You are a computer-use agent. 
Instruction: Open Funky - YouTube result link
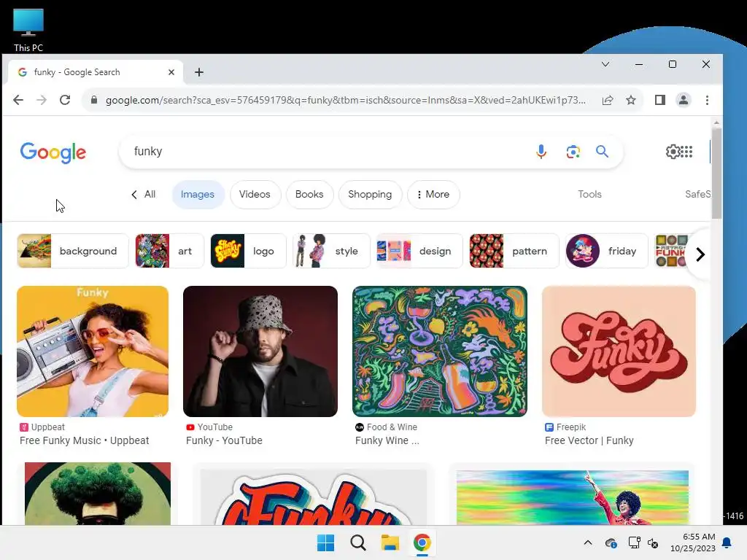[224, 440]
